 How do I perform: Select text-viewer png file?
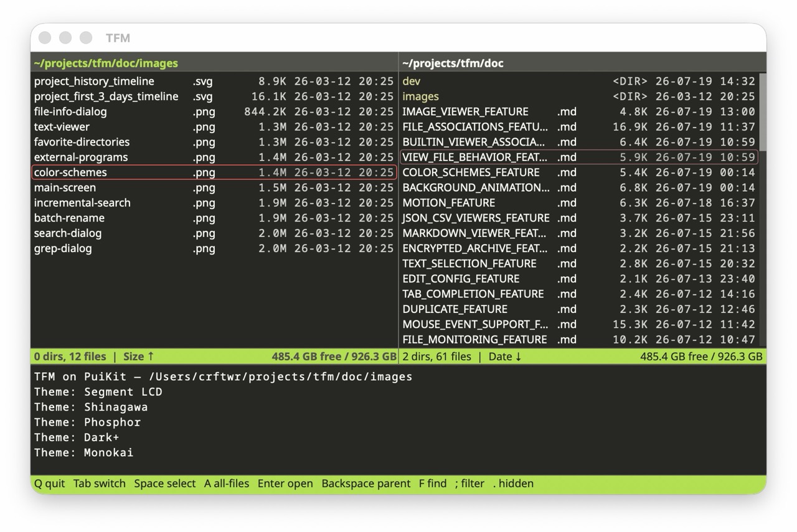pyautogui.click(x=214, y=127)
